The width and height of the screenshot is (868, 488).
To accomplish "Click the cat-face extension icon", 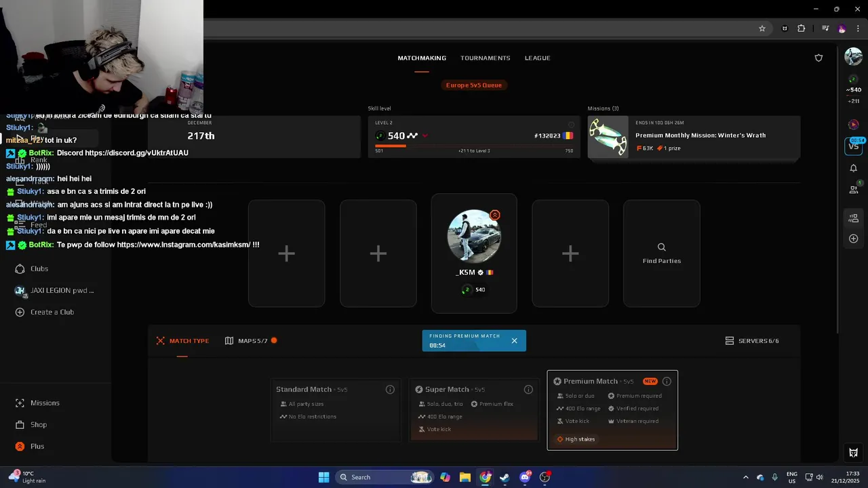I will pos(785,28).
